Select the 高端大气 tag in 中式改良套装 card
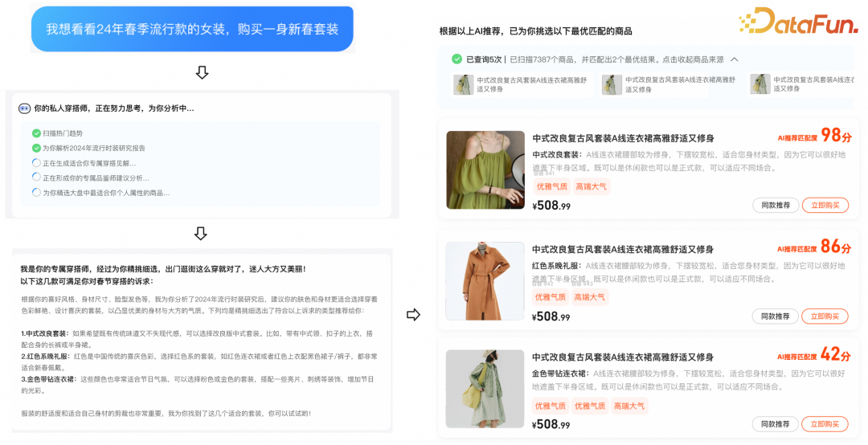The width and height of the screenshot is (868, 445). (x=591, y=186)
